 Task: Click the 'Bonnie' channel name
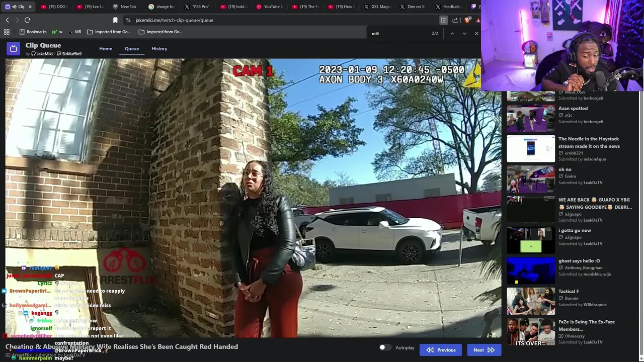pos(572,298)
